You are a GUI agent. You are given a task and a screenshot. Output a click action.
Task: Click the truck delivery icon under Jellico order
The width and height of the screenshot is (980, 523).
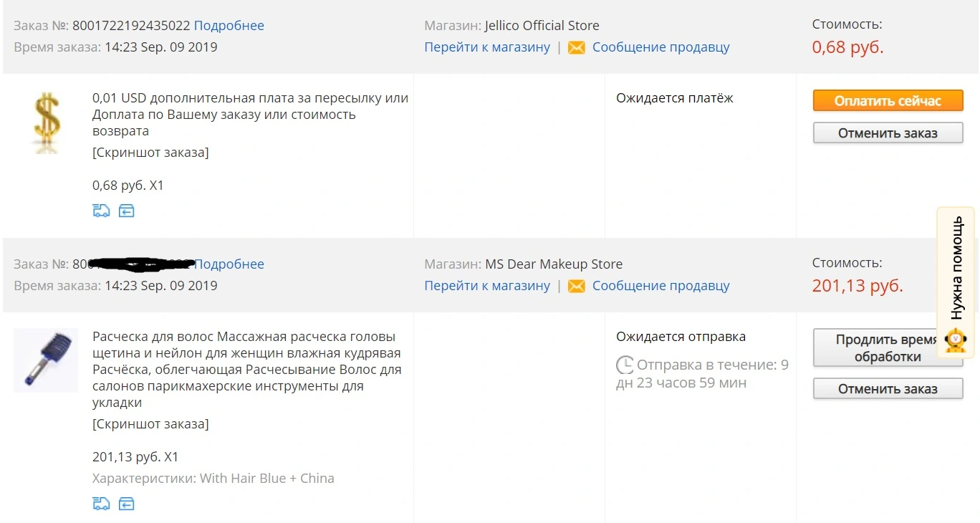[x=101, y=211]
